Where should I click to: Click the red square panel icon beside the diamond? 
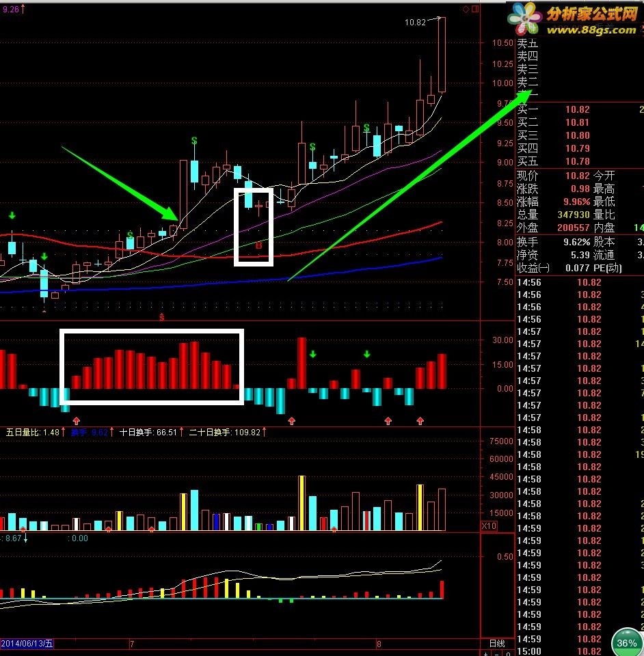pyautogui.click(x=475, y=9)
